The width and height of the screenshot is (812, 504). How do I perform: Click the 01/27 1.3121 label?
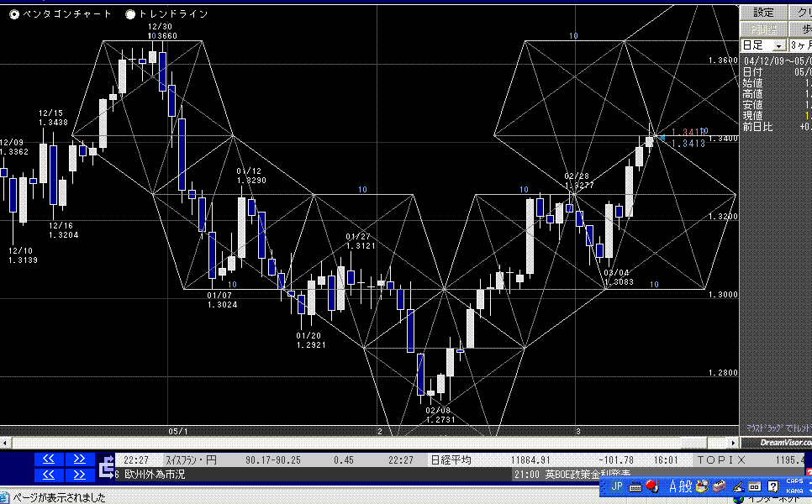(x=361, y=241)
